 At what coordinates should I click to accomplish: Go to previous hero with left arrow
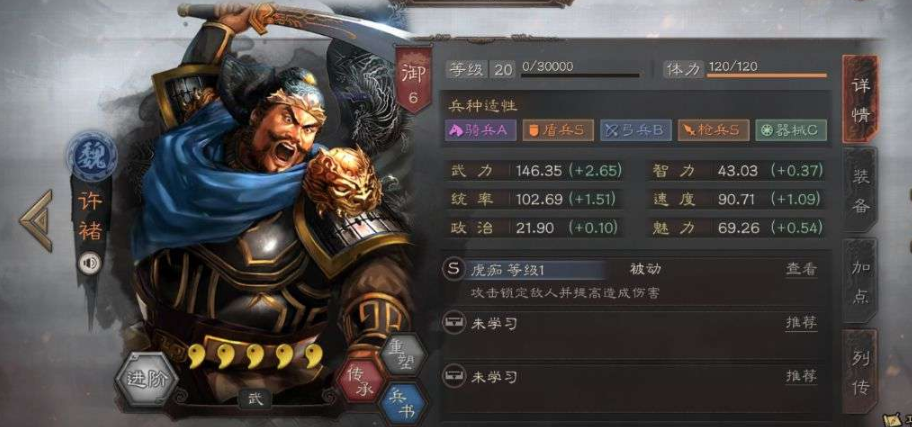(37, 220)
